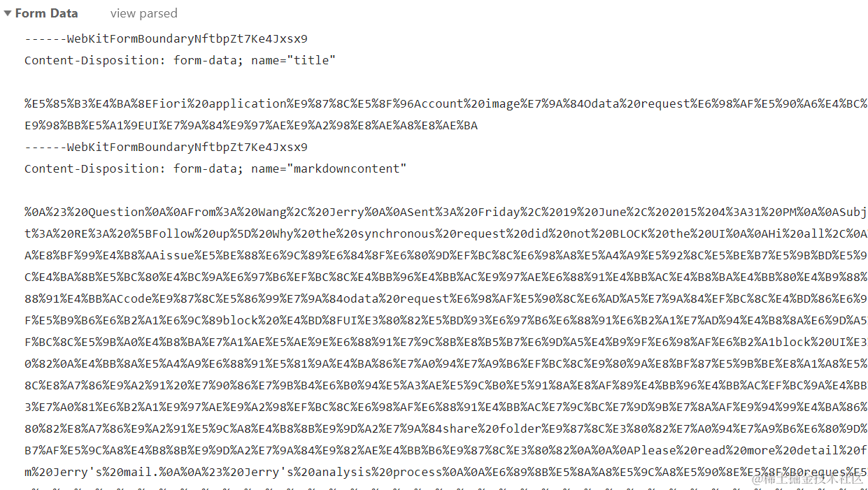This screenshot has width=868, height=490.
Task: Click line starting with A%E8%BF%99
Action: pyautogui.click(x=446, y=255)
